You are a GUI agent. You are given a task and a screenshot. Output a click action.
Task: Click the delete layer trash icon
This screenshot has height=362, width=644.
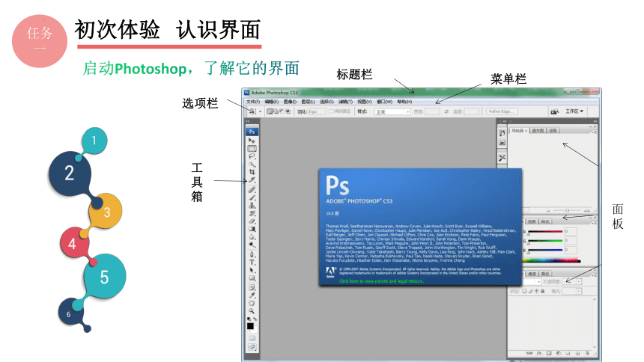pos(587,353)
